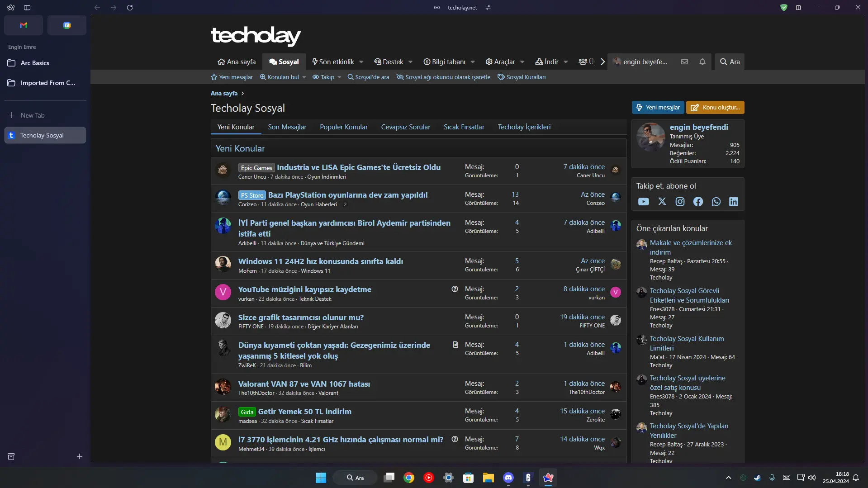Open Makale ve çözümlerinize ek indirim topic

691,247
